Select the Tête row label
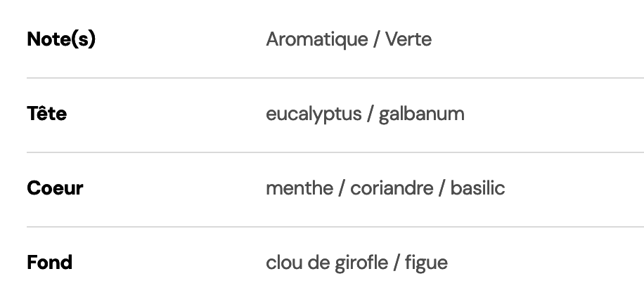This screenshot has width=644, height=302. coord(46,114)
